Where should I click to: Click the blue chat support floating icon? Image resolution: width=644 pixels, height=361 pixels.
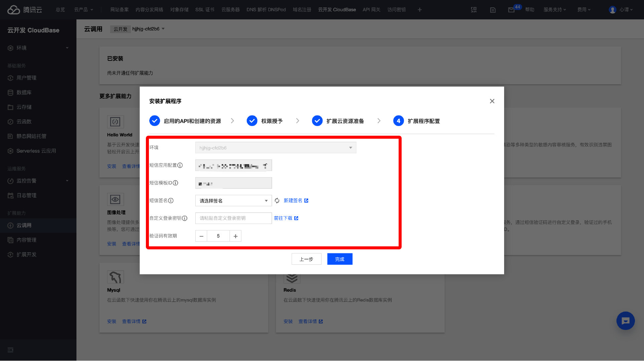625,321
